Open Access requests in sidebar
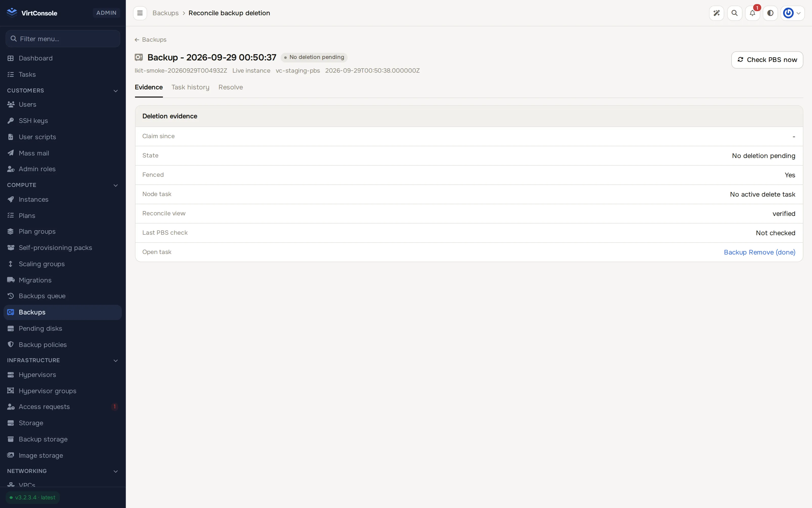This screenshot has height=508, width=812. (x=63, y=407)
